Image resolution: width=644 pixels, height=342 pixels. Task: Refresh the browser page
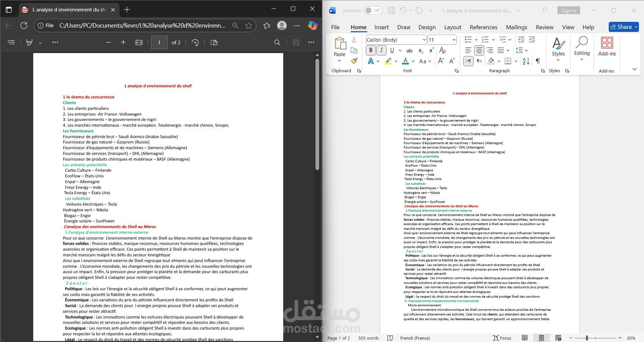pos(24,26)
